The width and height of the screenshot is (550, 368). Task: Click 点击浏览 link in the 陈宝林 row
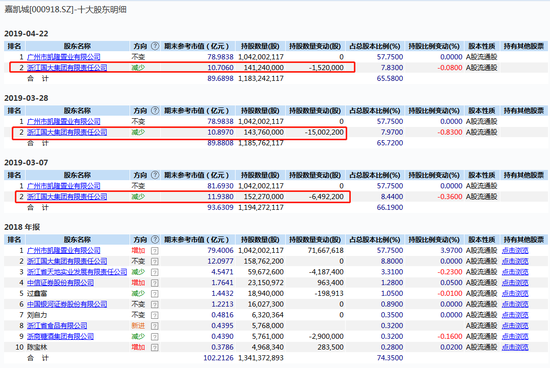(515, 347)
